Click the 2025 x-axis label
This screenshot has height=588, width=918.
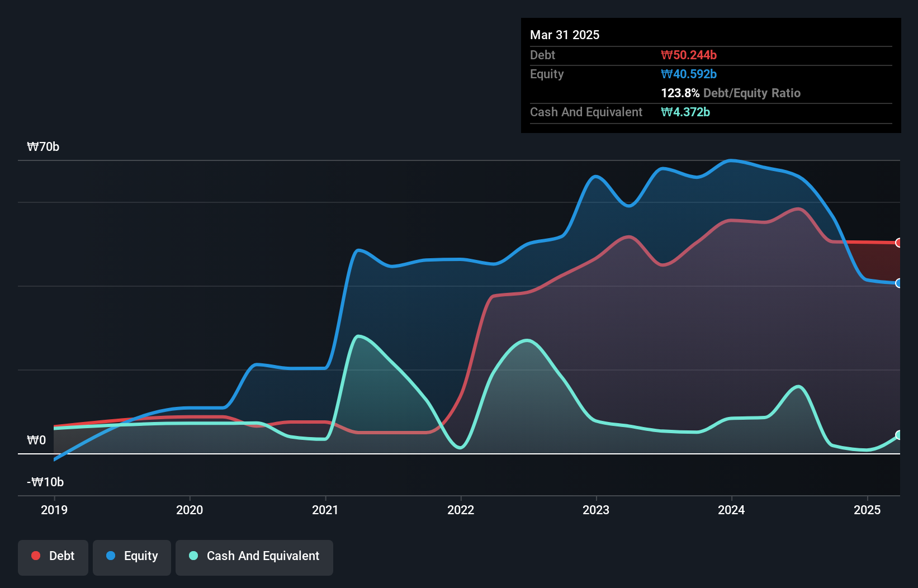click(867, 510)
